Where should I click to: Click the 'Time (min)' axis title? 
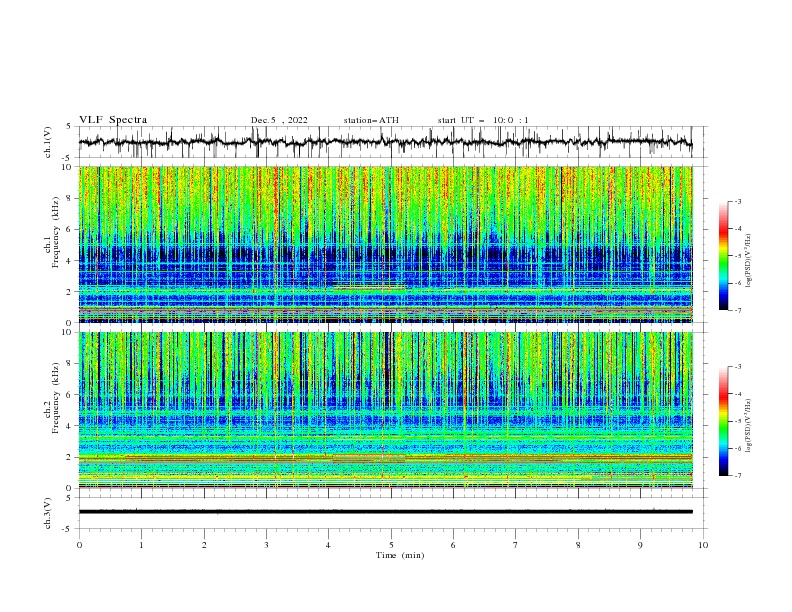pos(400,555)
